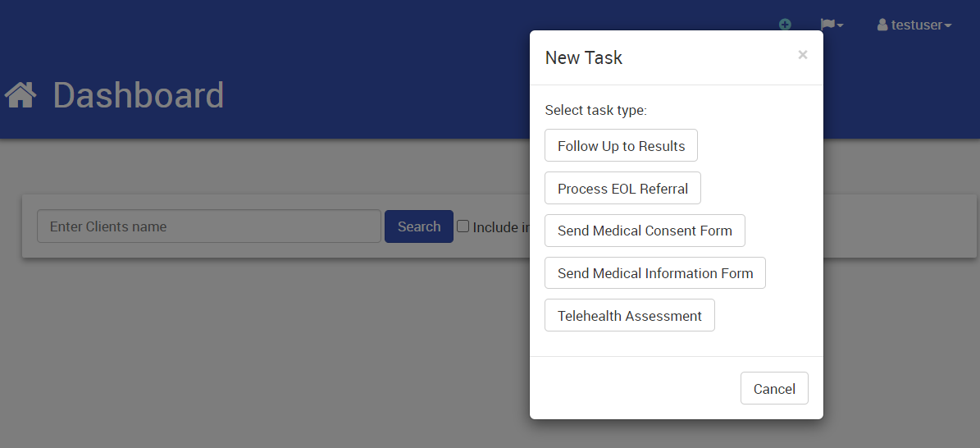
Task: Expand the flag dropdown caret
Action: click(x=840, y=26)
